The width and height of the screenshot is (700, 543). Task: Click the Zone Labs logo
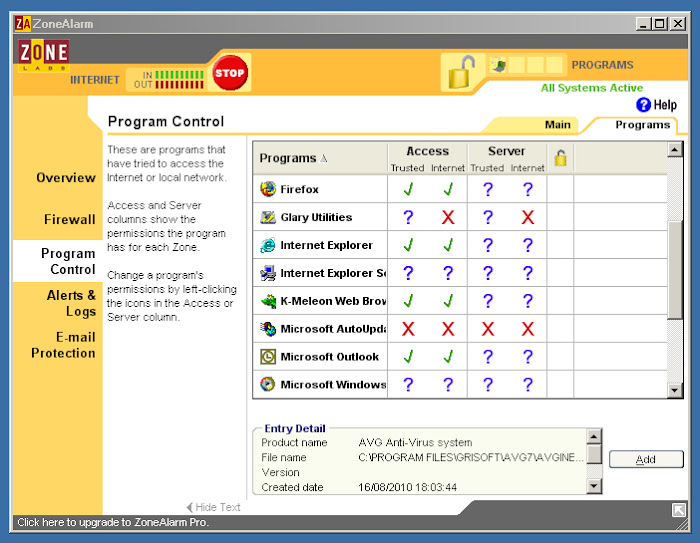click(44, 55)
